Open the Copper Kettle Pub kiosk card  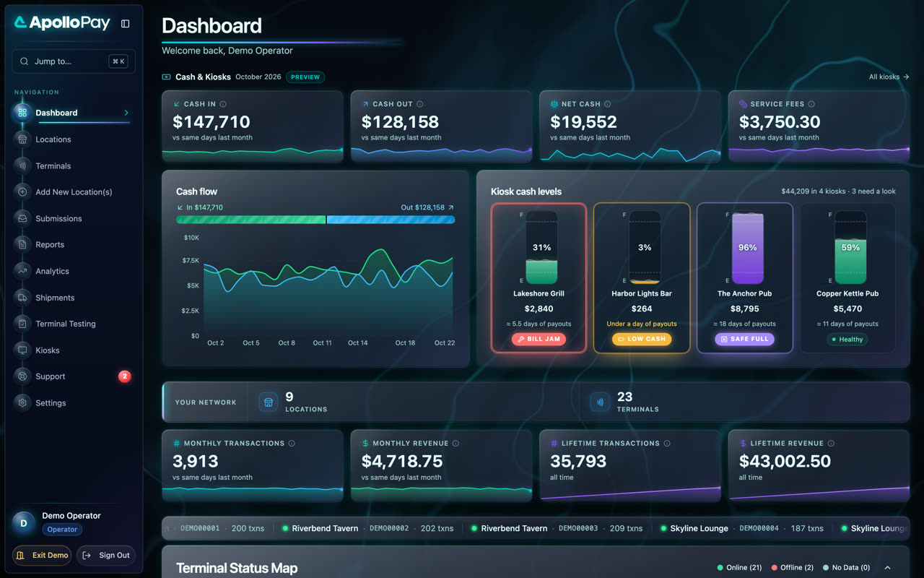tap(847, 277)
